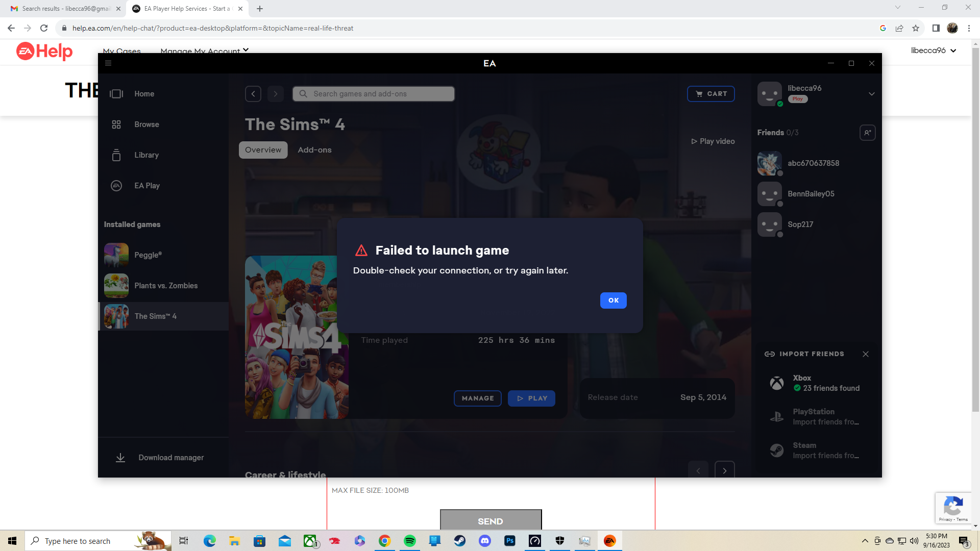Click the Manage button for The Sims 4

(x=478, y=398)
